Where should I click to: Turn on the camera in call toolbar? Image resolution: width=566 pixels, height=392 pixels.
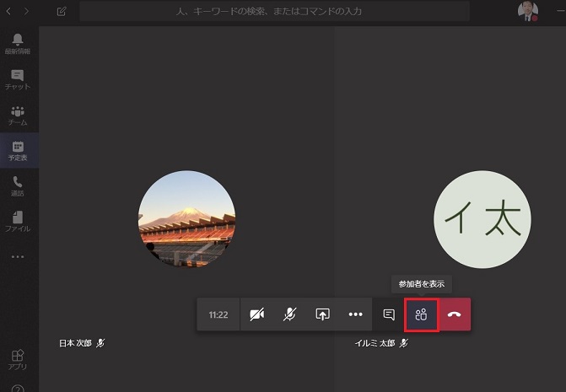tap(257, 314)
